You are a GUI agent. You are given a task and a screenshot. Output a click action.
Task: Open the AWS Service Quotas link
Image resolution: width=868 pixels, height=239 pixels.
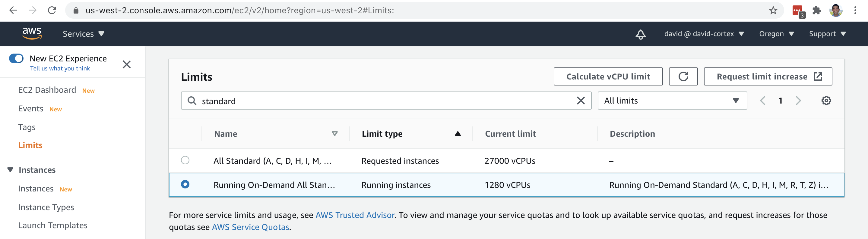pyautogui.click(x=250, y=227)
